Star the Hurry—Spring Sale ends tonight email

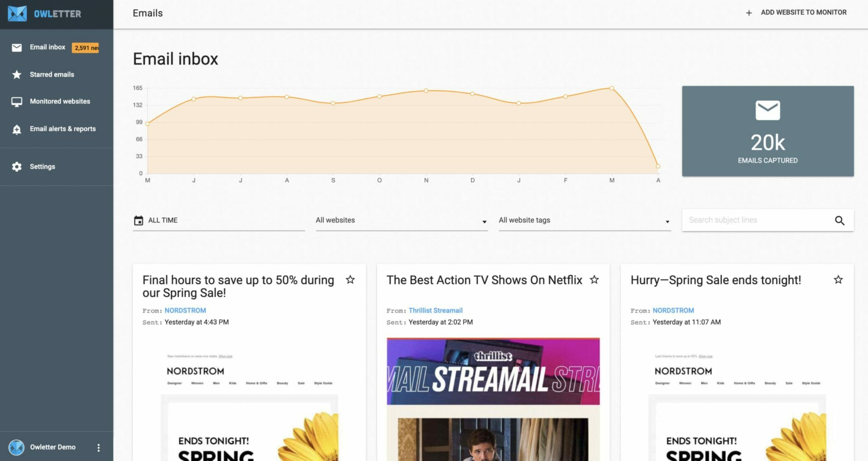point(838,280)
